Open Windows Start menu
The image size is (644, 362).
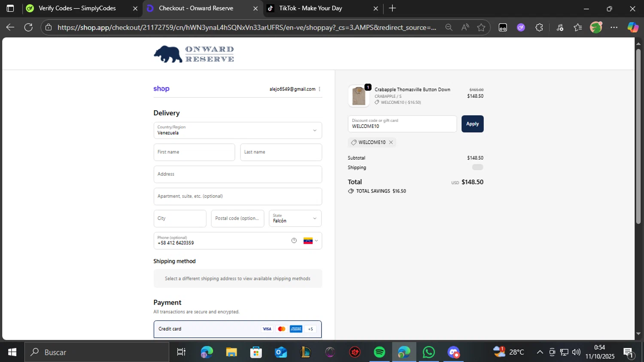(12, 352)
